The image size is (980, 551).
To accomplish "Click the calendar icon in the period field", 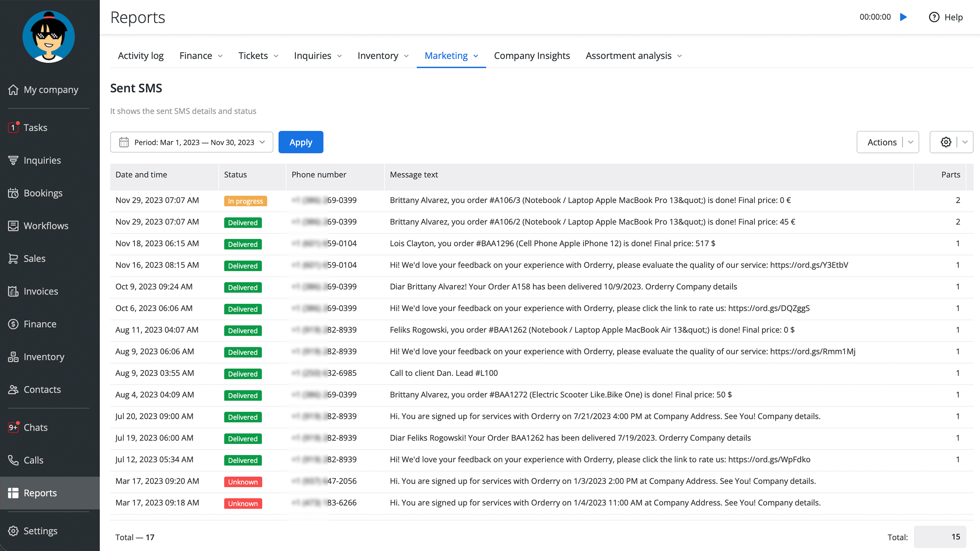I will click(x=124, y=142).
